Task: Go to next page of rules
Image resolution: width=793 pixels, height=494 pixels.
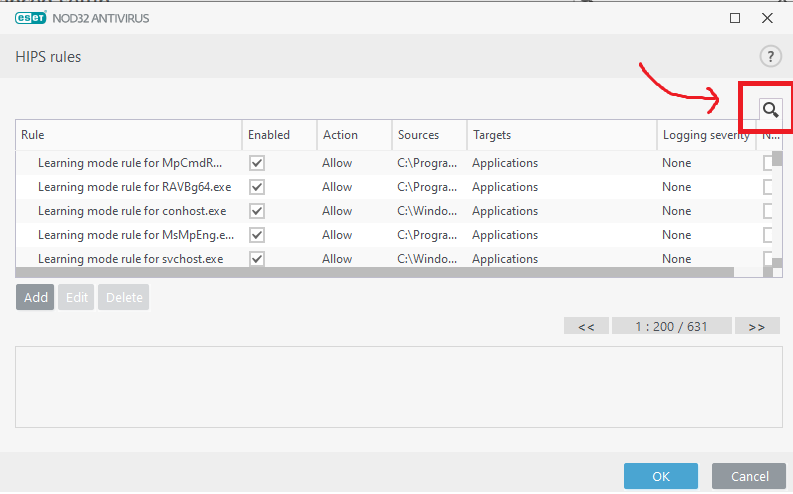Action: click(757, 326)
